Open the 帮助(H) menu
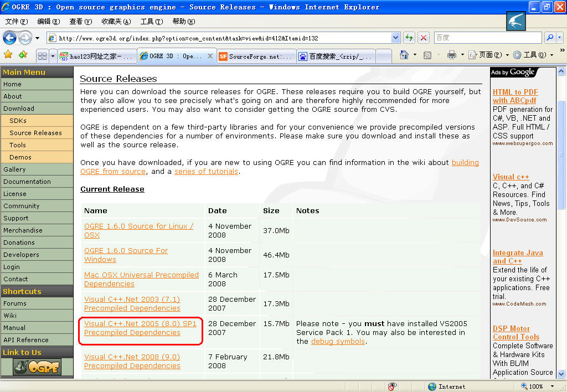Viewport: 567px width, 392px height. pyautogui.click(x=184, y=22)
